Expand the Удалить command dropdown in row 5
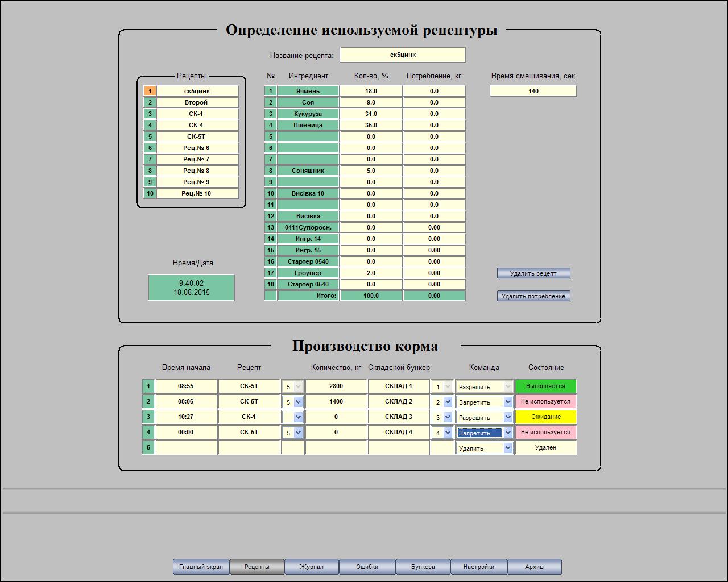 [x=508, y=448]
